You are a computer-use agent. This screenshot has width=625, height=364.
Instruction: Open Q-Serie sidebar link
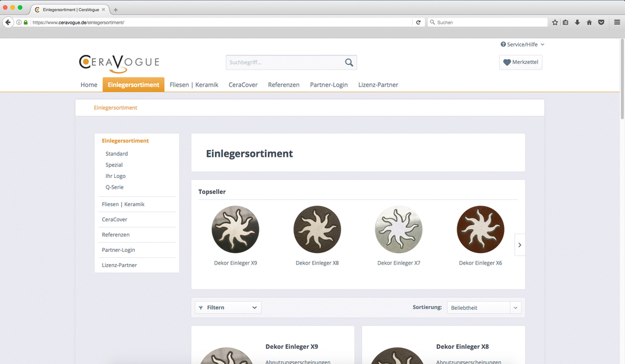coord(114,187)
